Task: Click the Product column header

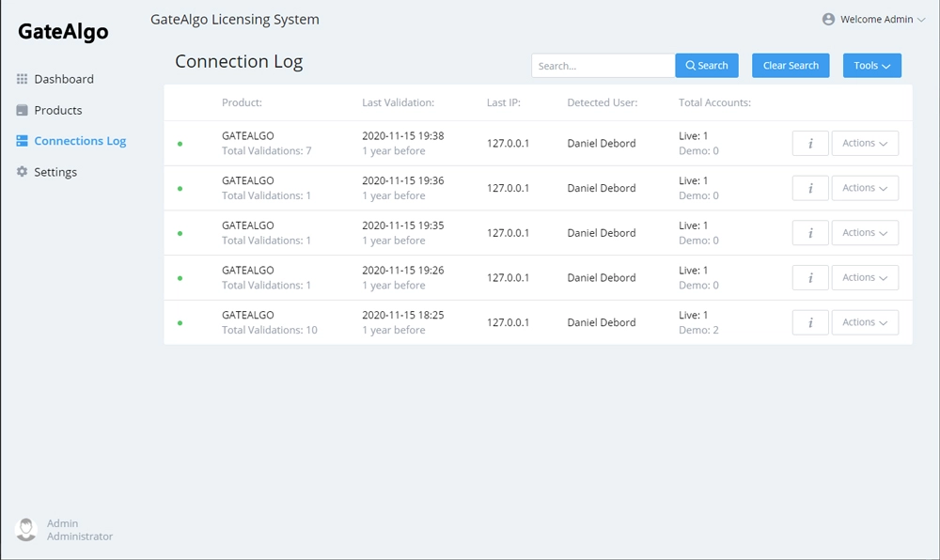Action: pos(242,102)
